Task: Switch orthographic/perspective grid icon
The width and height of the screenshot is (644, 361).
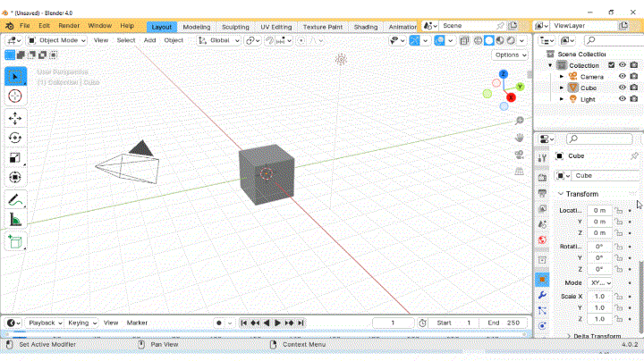Action: pyautogui.click(x=519, y=171)
